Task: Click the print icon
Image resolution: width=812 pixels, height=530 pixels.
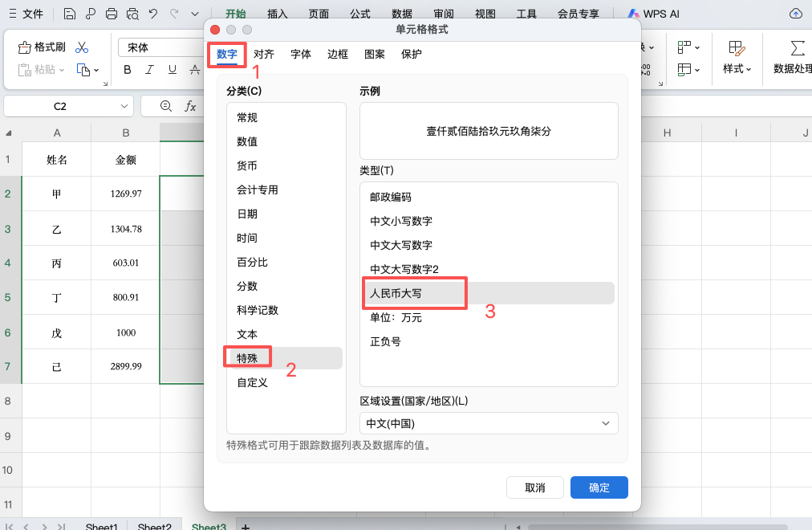Action: pos(112,13)
